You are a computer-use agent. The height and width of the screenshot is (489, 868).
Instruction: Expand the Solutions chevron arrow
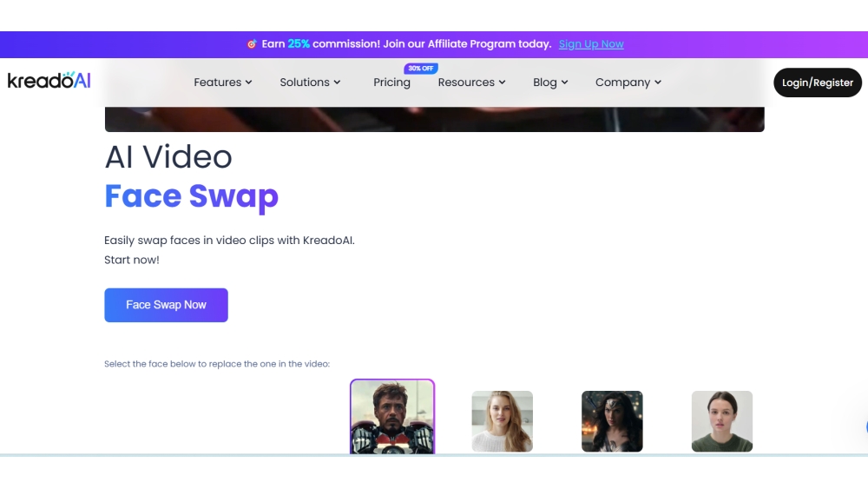pos(337,83)
